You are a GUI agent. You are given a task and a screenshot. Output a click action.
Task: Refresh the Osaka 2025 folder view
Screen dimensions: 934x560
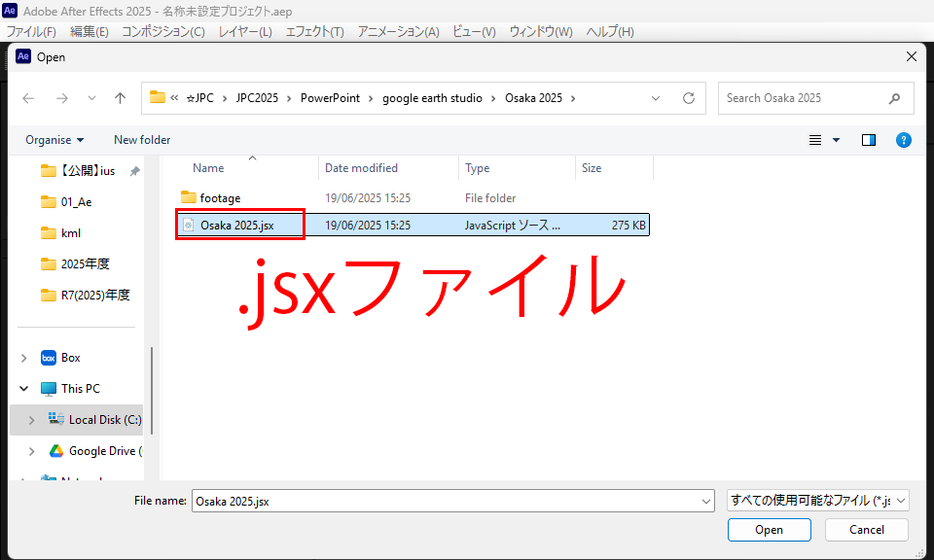[688, 98]
